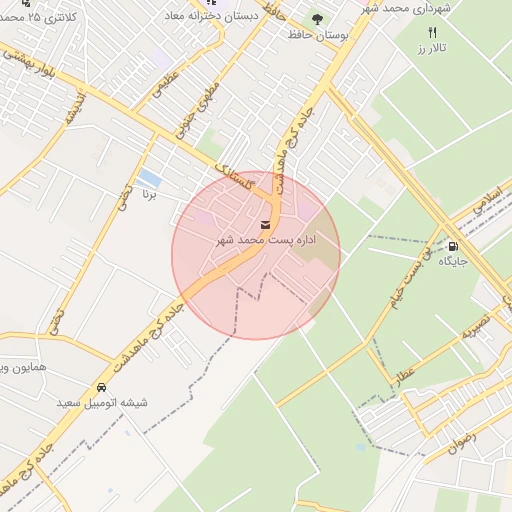Click the blue برنا pool area
Screen dimensions: 512x512
tap(149, 178)
